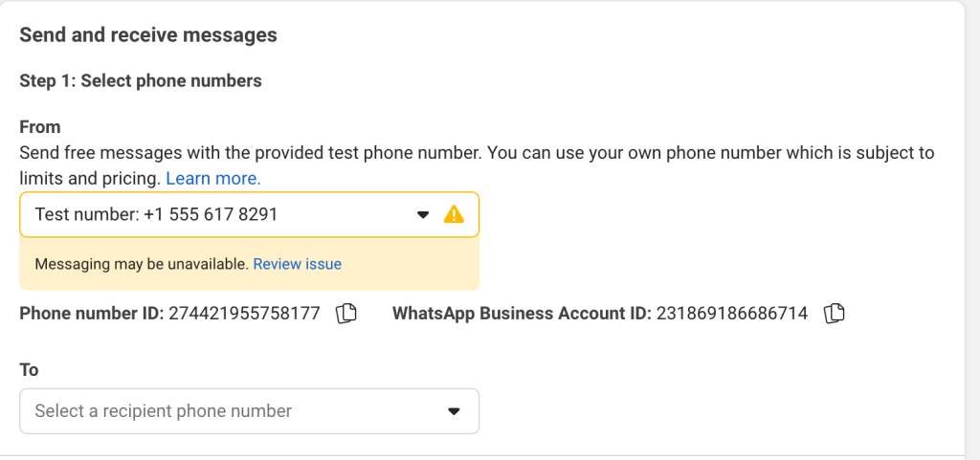
Task: Click the 'Phone number ID:' label
Action: point(92,313)
